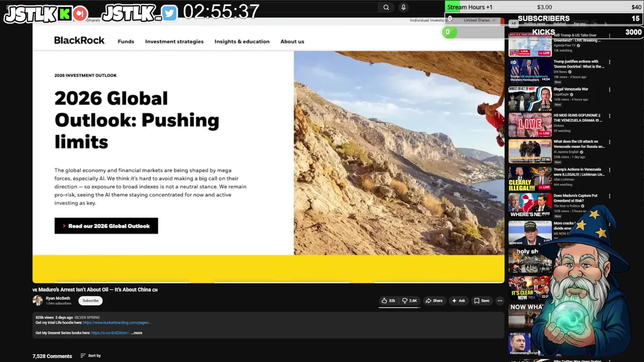Click the voice search microphone icon
The height and width of the screenshot is (362, 644).
pyautogui.click(x=403, y=7)
